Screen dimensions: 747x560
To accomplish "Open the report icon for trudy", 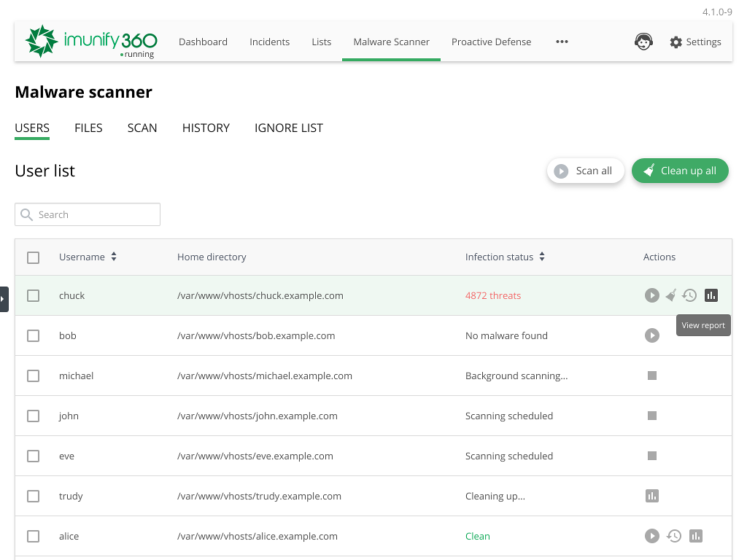I will [x=651, y=496].
